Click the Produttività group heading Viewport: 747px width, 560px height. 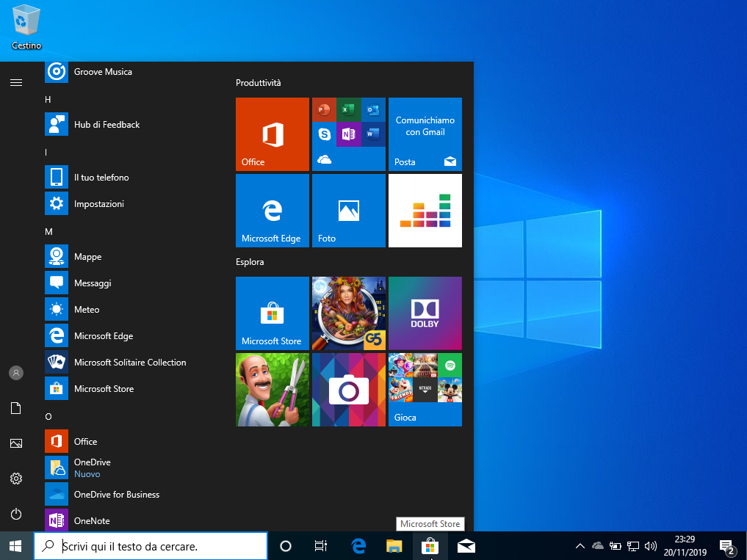point(259,83)
